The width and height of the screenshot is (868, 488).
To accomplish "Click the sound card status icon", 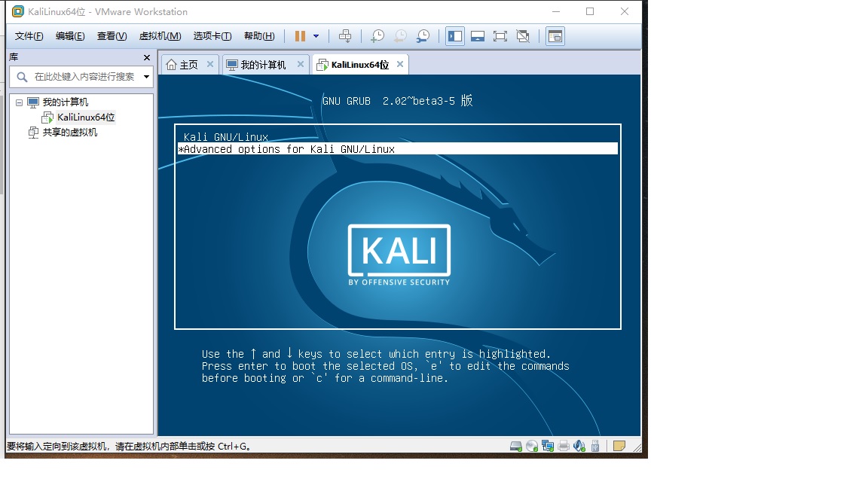I will click(579, 446).
